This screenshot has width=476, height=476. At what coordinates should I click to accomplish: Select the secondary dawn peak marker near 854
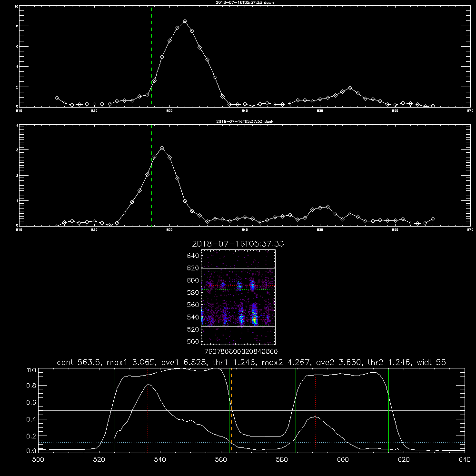pyautogui.click(x=350, y=88)
